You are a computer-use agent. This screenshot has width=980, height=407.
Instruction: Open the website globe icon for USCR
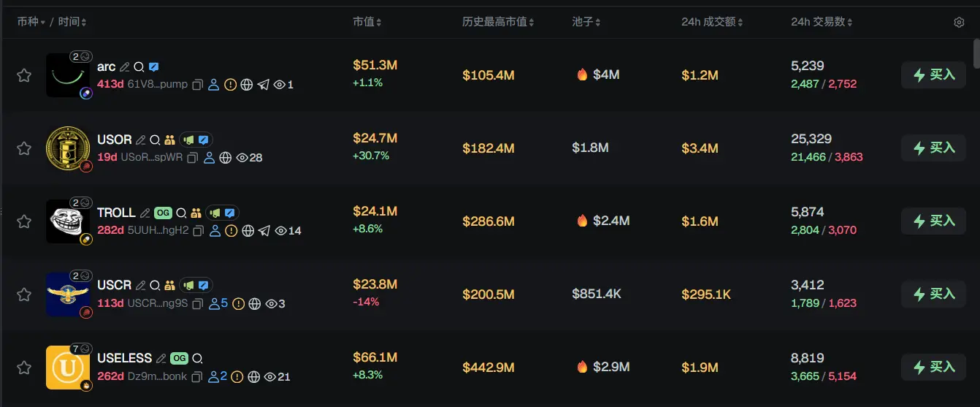coord(255,303)
